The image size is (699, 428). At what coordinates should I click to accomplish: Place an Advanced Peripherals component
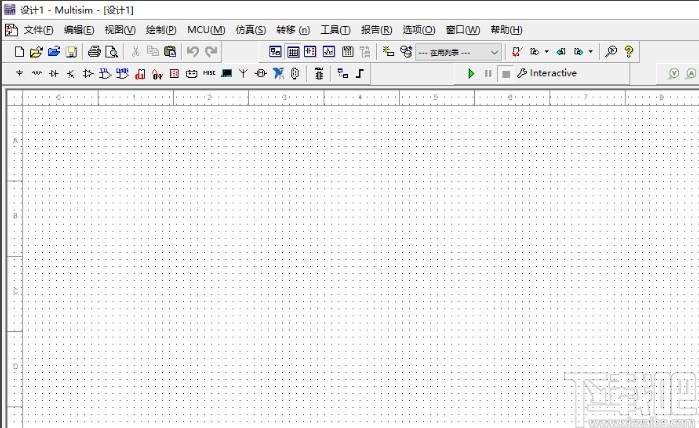coord(226,73)
